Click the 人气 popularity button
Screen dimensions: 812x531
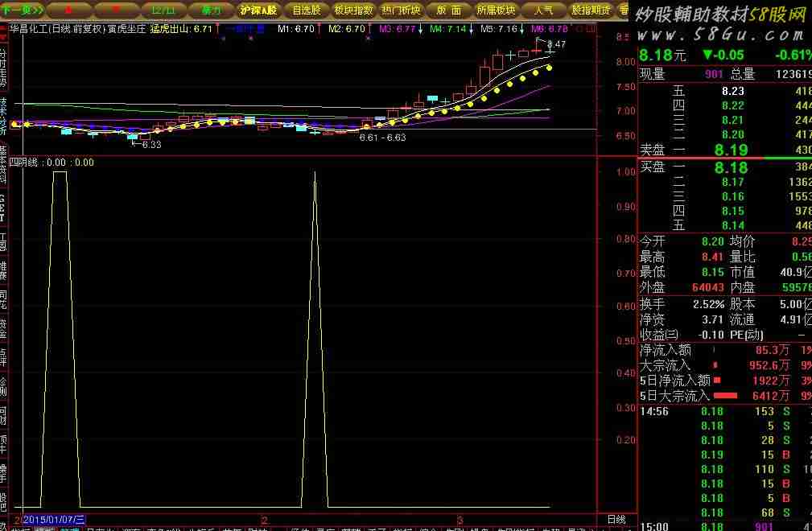[x=543, y=10]
